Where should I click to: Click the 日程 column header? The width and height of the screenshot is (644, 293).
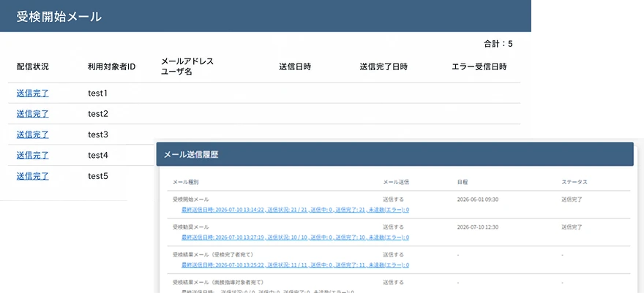point(463,182)
